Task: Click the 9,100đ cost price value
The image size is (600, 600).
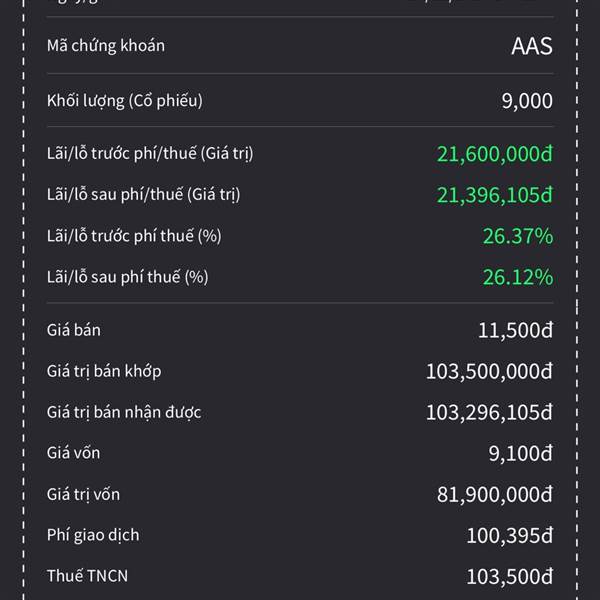Action: coord(522,454)
